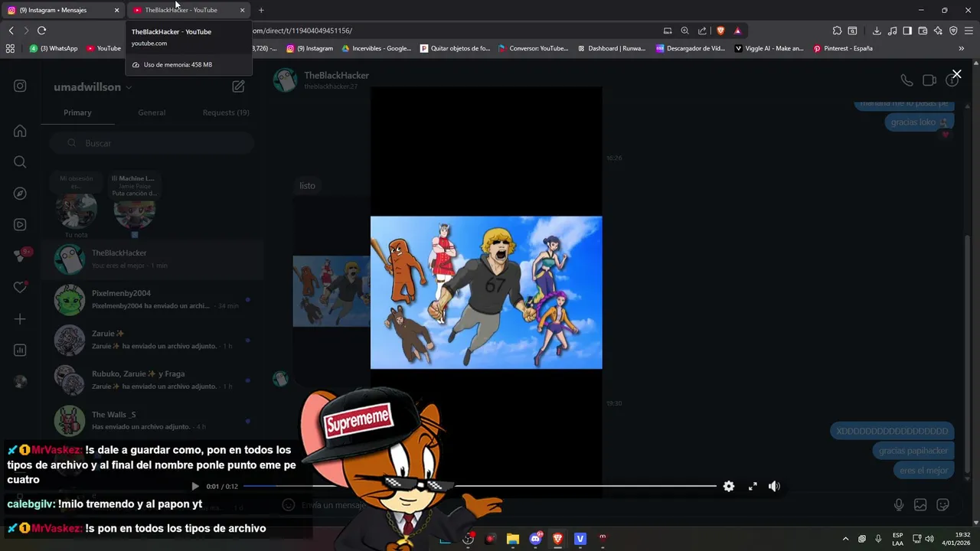Reload the current page
This screenshot has height=551, width=980.
click(x=41, y=31)
